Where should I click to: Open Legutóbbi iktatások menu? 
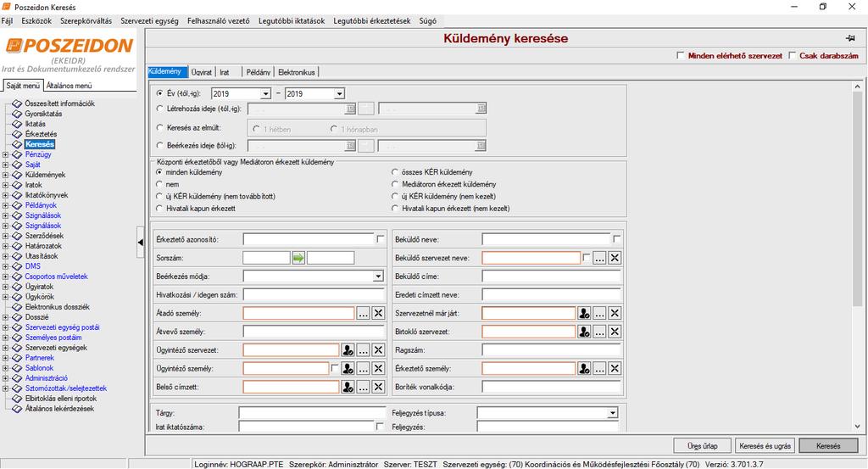tap(292, 21)
